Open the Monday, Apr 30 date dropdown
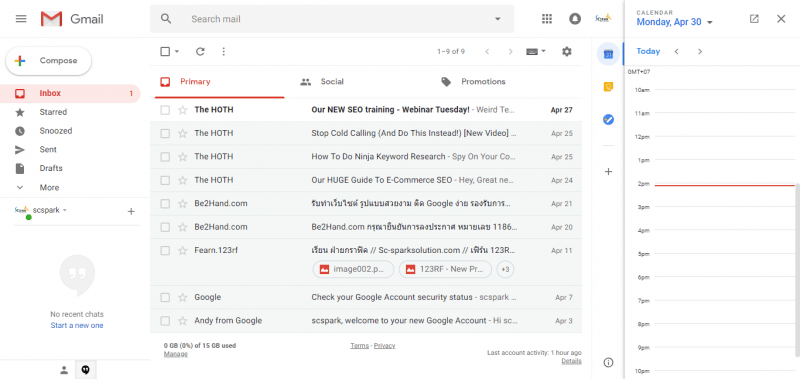This screenshot has width=800, height=383. point(674,22)
